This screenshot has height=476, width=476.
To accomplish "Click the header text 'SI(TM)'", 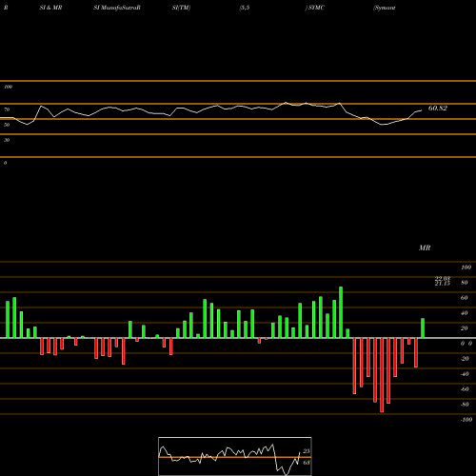I will (181, 8).
